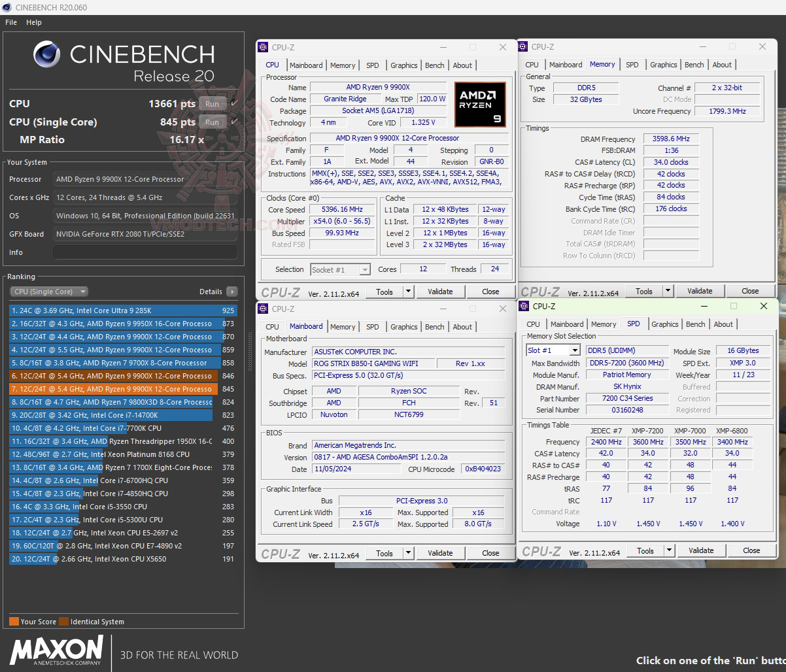
Task: Select ranking row Intel Core Ultra 9 285K
Action: coord(123,311)
